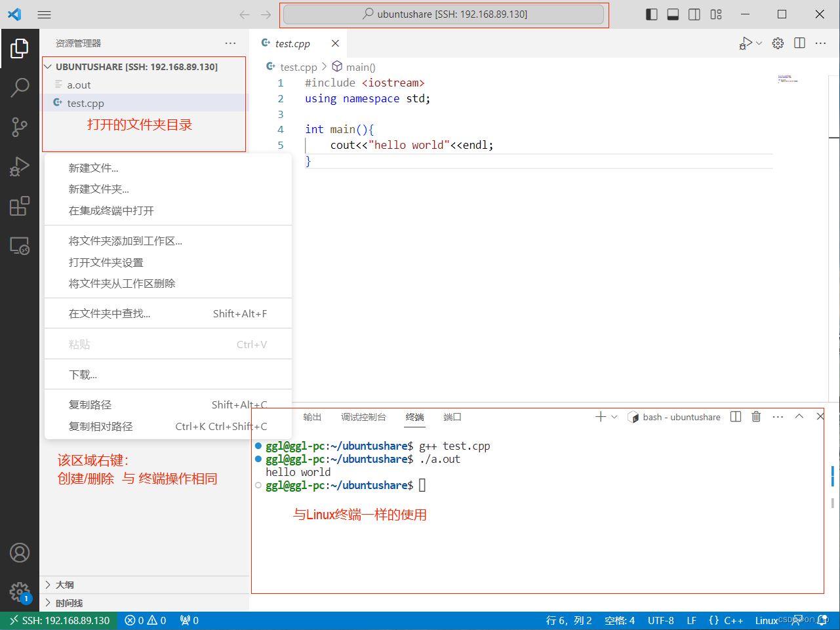Choose 新建文件夹... from context menu

pyautogui.click(x=168, y=189)
